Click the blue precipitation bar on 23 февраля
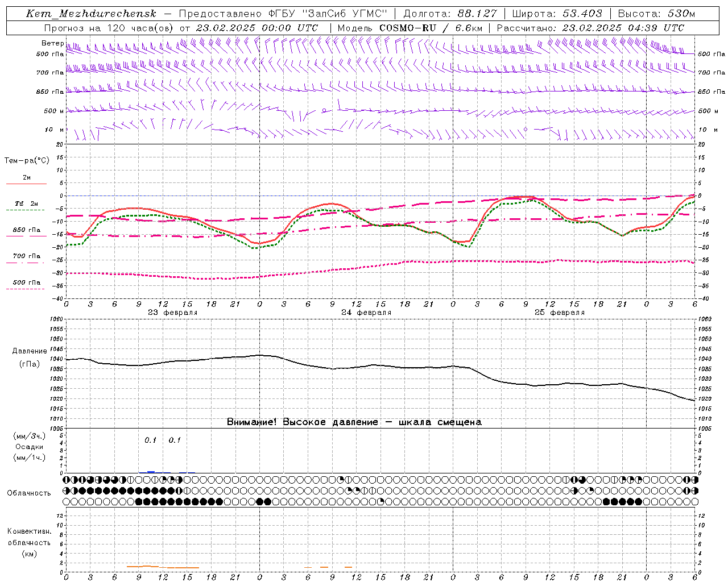Image resolution: width=728 pixels, height=582 pixels. (151, 472)
